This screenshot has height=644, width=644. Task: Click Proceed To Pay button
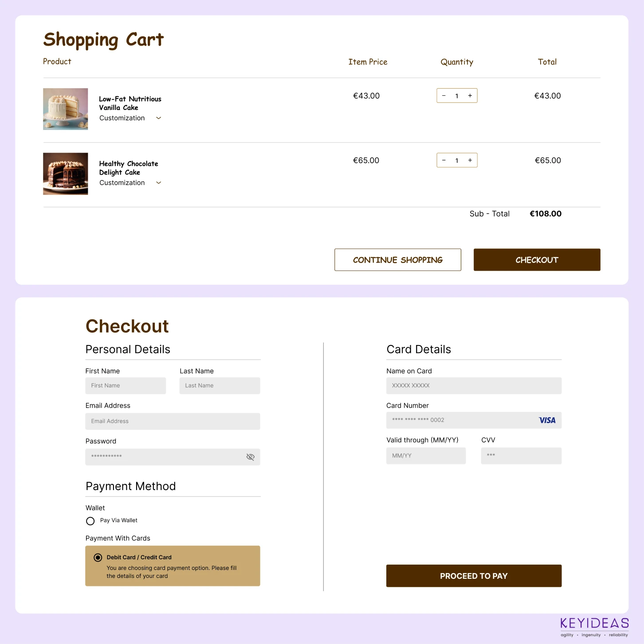click(474, 576)
